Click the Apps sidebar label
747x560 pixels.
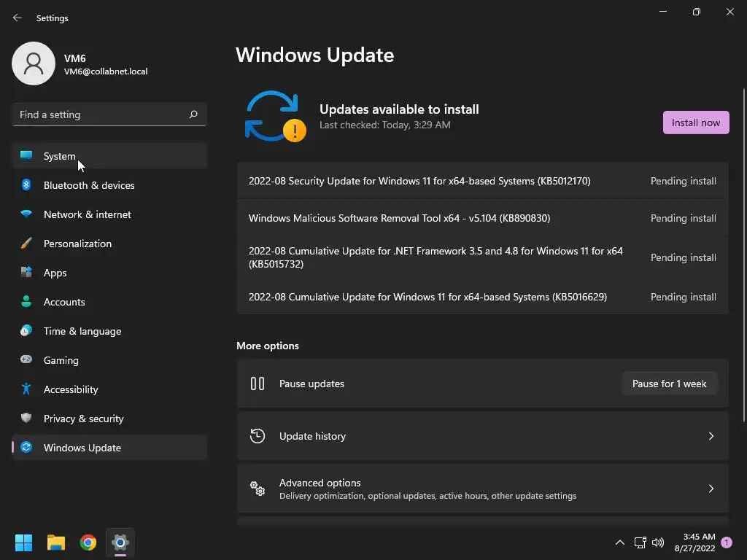55,273
